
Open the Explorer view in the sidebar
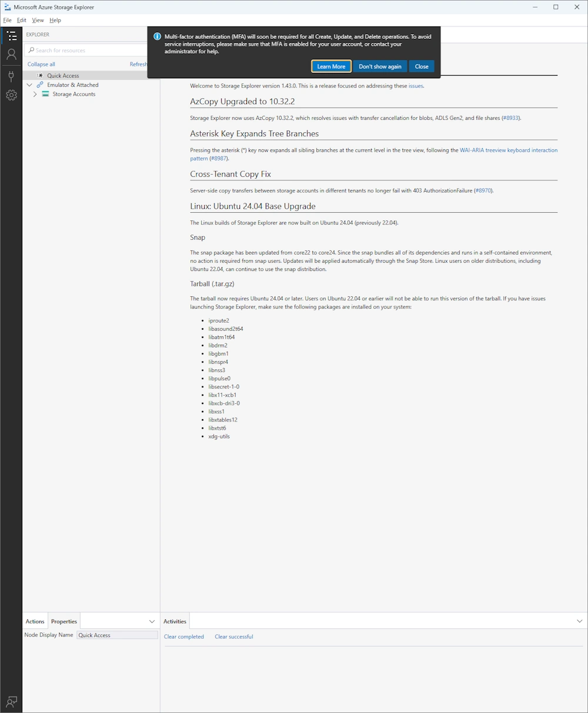[x=11, y=36]
